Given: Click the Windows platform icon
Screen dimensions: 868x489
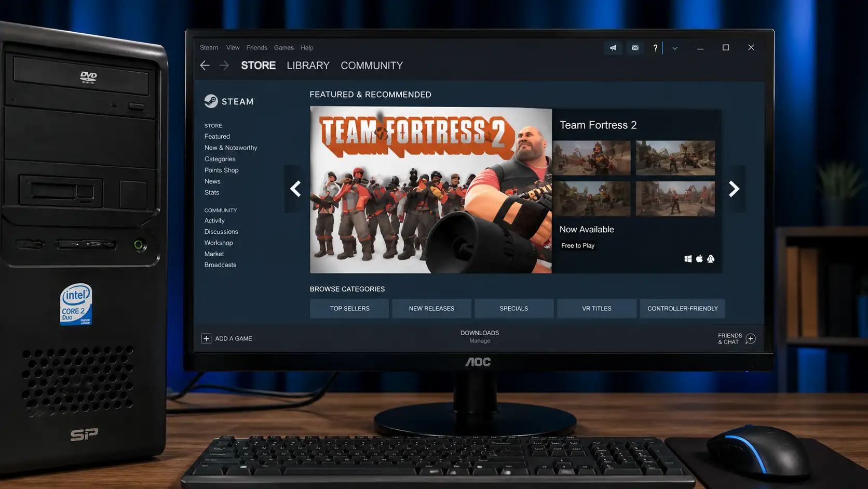Looking at the screenshot, I should pos(688,259).
